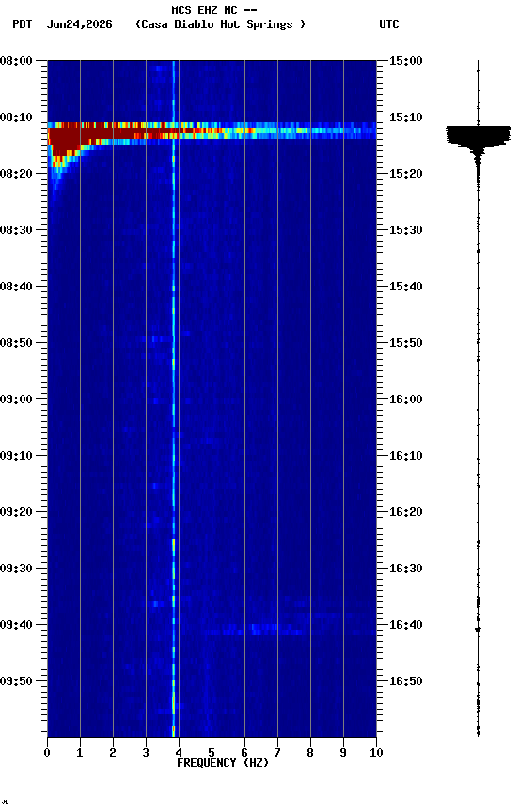
Task: Click the '09:30' PDT time label
Action: coord(16,569)
